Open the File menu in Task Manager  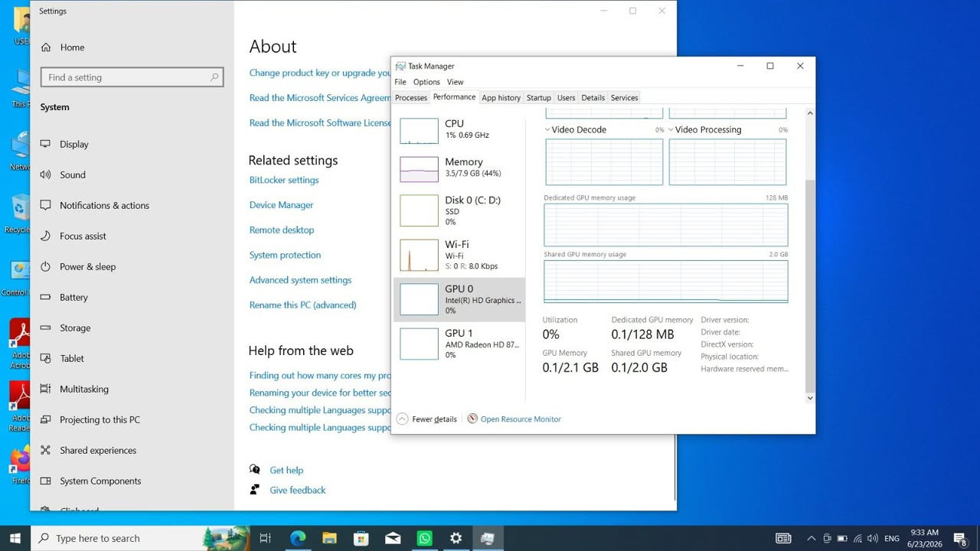pyautogui.click(x=400, y=82)
